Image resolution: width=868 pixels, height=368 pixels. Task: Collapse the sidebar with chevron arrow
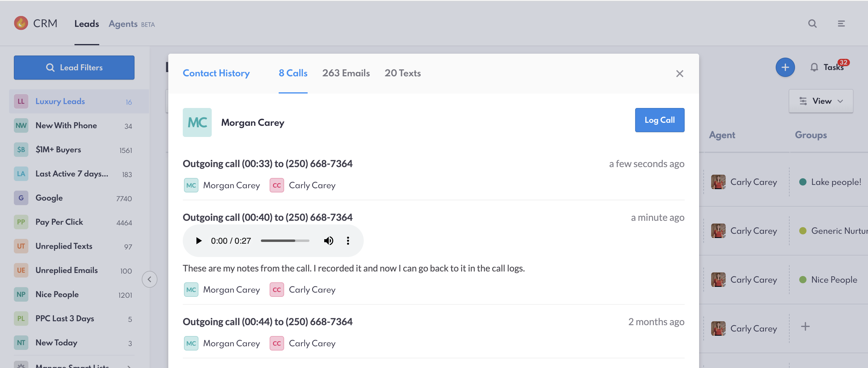(x=150, y=279)
